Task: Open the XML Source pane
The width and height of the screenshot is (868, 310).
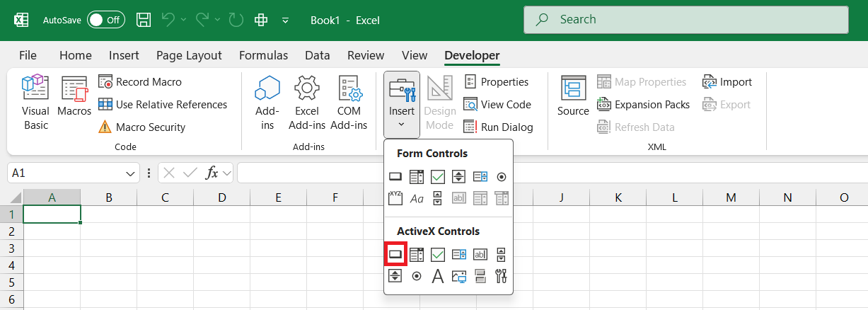Action: (x=573, y=97)
